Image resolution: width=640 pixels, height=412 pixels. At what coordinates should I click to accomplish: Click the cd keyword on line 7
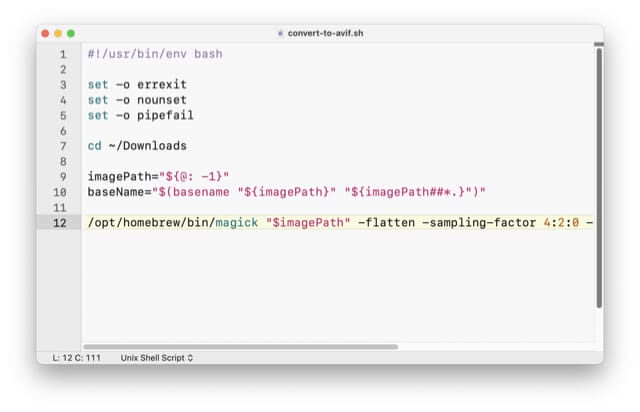(x=95, y=146)
